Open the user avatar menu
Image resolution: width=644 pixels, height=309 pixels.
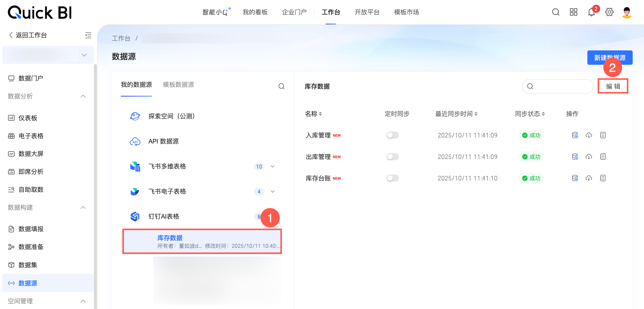pyautogui.click(x=627, y=12)
